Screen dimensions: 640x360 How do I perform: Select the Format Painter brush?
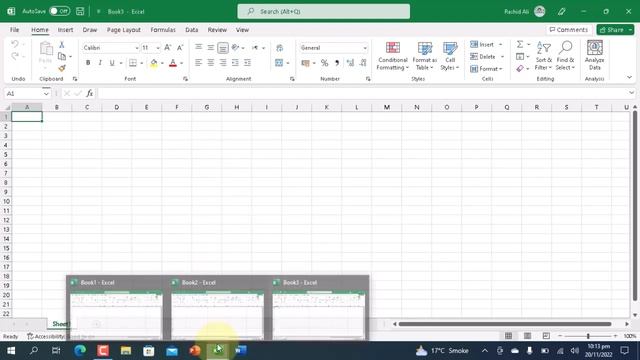[x=62, y=68]
